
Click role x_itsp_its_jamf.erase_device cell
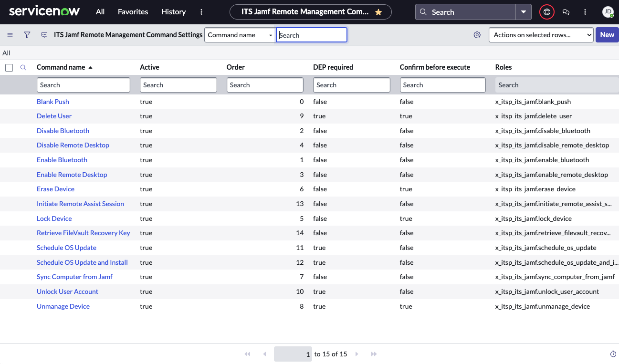(x=535, y=189)
